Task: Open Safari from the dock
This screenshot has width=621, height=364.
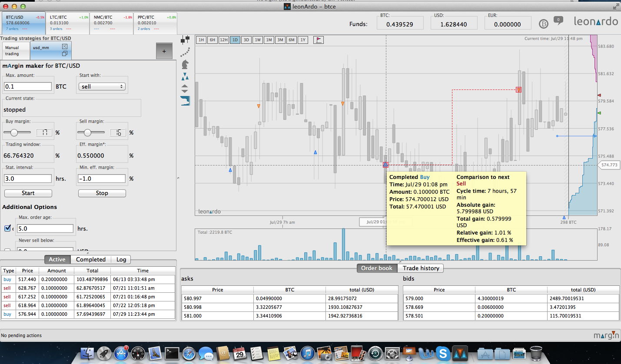Action: (189, 353)
